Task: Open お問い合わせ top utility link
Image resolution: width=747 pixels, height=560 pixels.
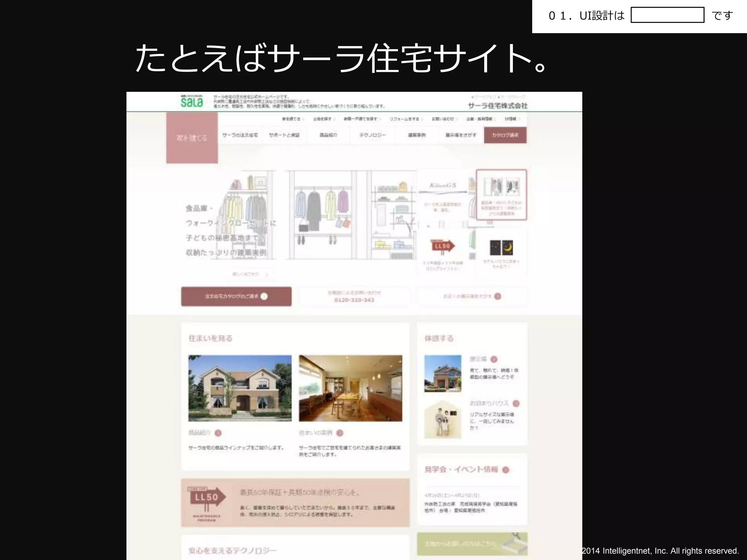Action: (x=444, y=119)
